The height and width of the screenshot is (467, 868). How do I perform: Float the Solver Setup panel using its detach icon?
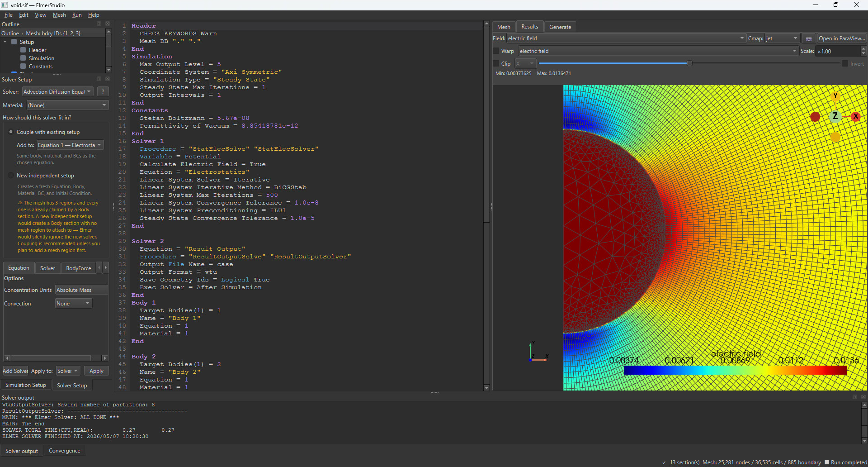point(99,79)
